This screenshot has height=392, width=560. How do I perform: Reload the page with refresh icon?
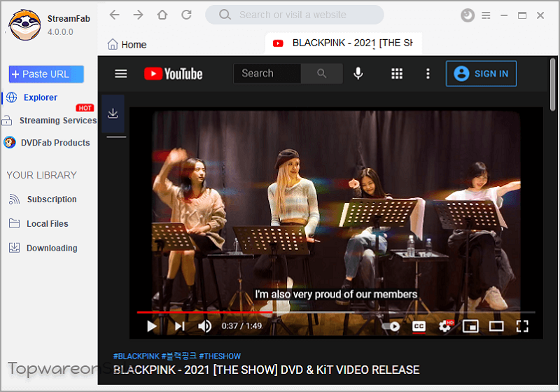coord(186,15)
